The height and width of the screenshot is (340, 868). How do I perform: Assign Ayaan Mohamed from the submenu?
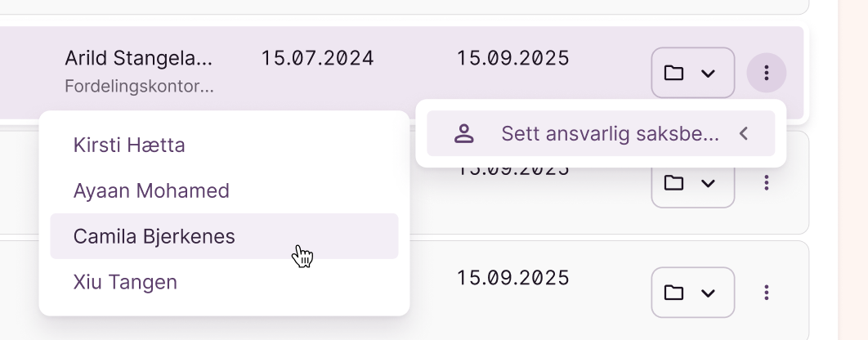coord(151,191)
